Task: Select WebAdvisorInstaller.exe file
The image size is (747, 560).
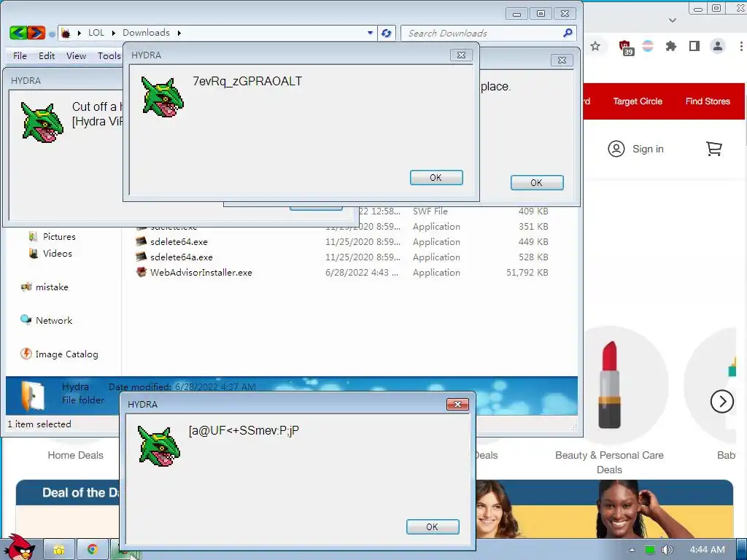Action: click(201, 273)
